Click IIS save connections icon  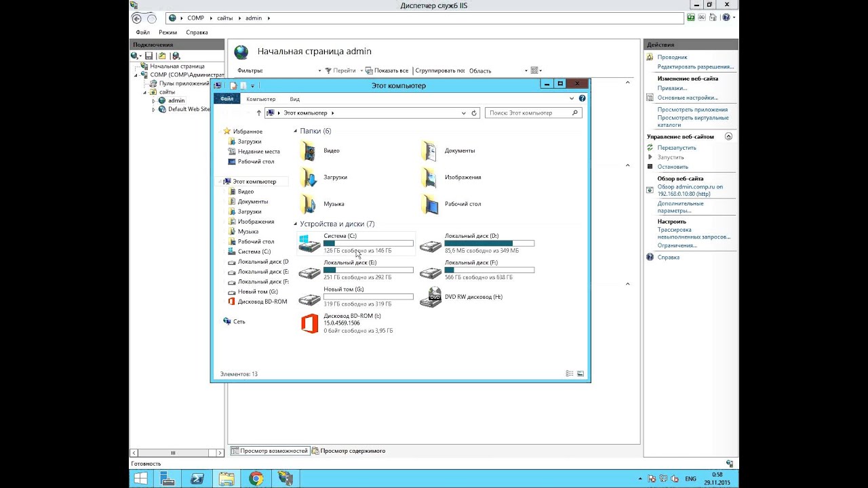[x=149, y=56]
